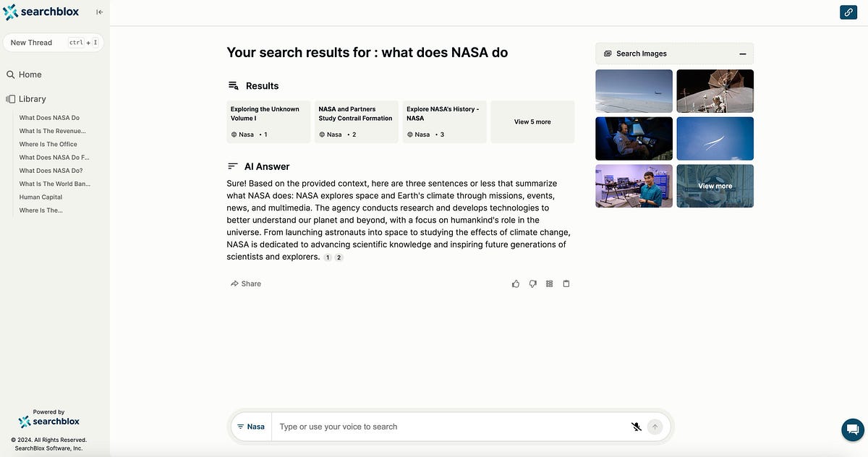Open result 'Exploring the Unknown Volume I'
This screenshot has height=457, width=868.
coord(268,121)
